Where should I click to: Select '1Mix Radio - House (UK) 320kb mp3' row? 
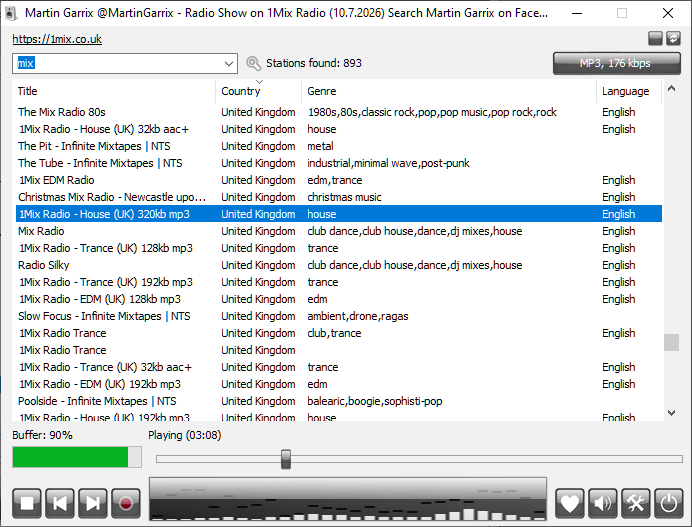(339, 214)
